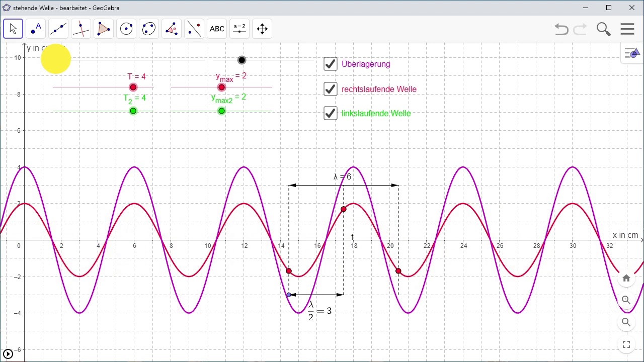Click the green T2 = 4 slider handle

pos(133,111)
